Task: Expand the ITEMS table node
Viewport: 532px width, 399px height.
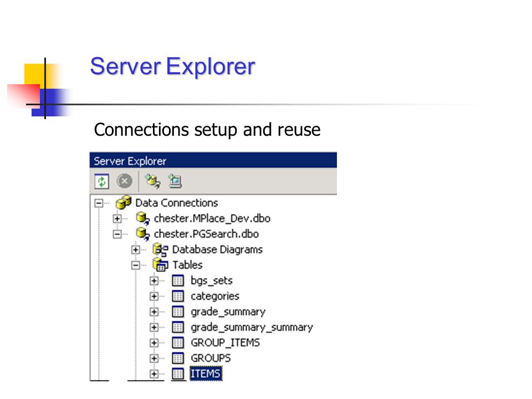Action: (154, 374)
